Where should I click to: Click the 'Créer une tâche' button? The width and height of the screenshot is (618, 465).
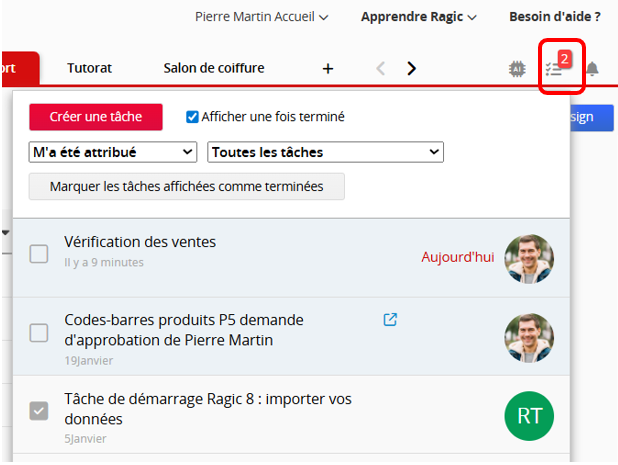pyautogui.click(x=96, y=117)
